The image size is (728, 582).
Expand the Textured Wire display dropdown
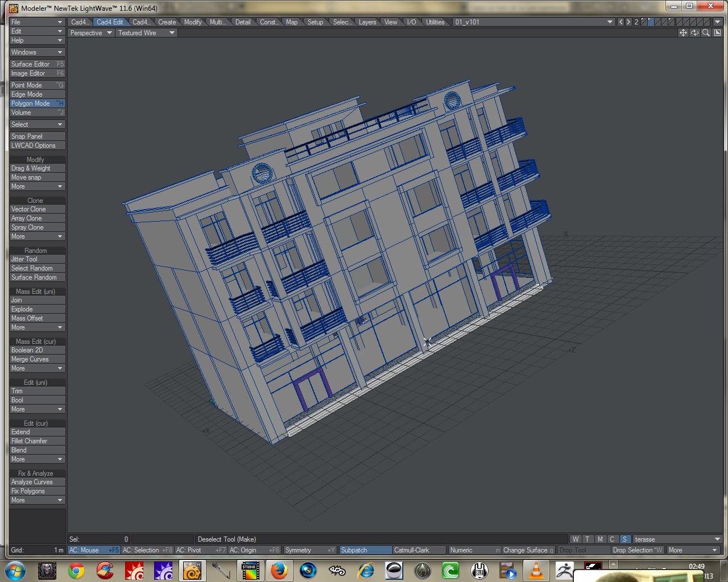[147, 33]
